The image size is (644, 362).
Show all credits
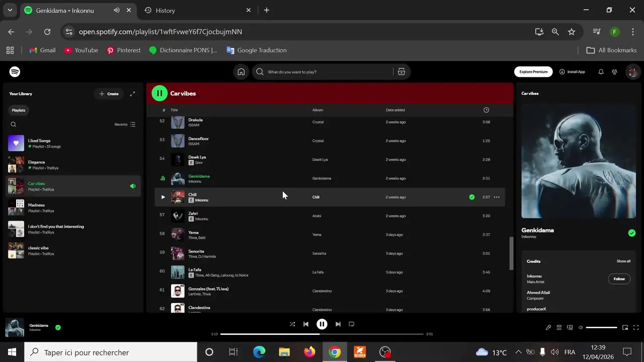623,261
